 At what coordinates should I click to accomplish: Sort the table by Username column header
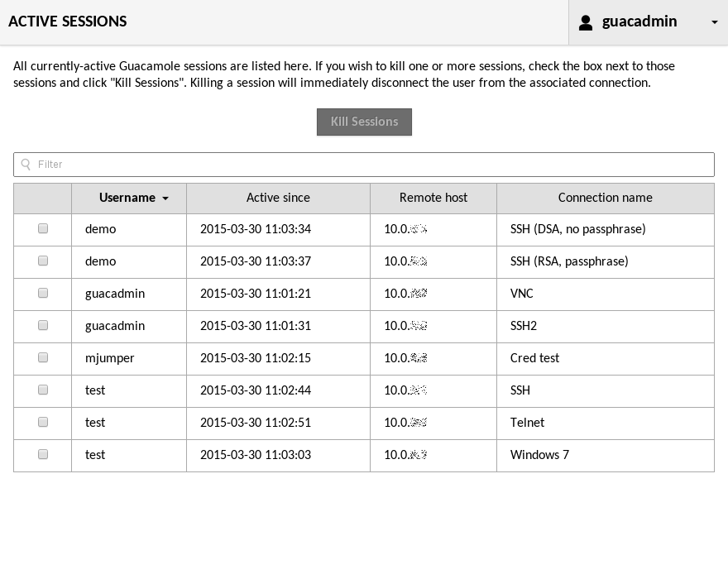point(127,198)
